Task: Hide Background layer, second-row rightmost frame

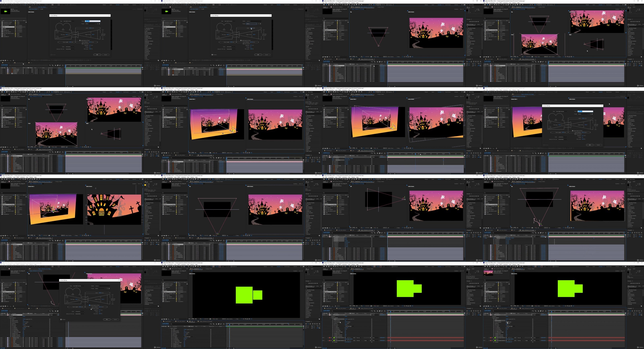Action: pos(484,171)
